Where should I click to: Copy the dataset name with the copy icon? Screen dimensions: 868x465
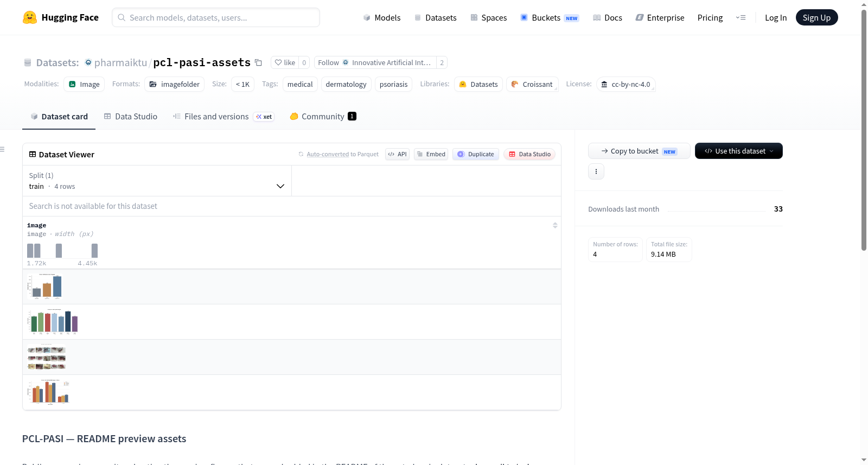[x=259, y=63]
